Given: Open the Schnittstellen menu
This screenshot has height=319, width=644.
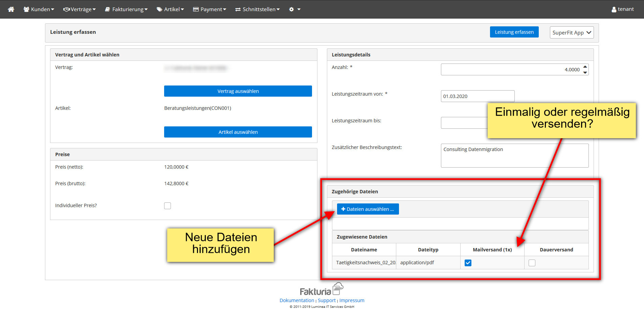Looking at the screenshot, I should pos(258,9).
